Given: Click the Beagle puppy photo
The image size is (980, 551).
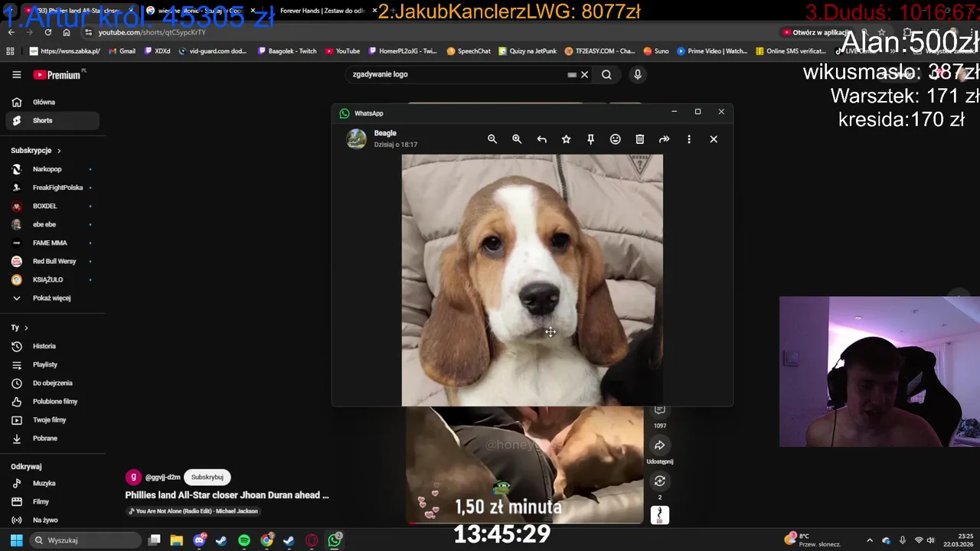Looking at the screenshot, I should pyautogui.click(x=532, y=280).
